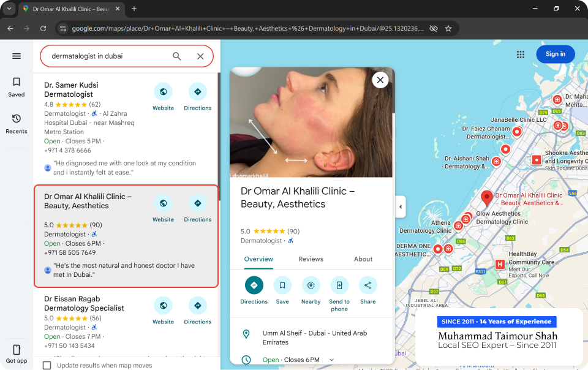Screen dimensions: 588x370
Task: Click Save icon in the place card
Action: 282,285
